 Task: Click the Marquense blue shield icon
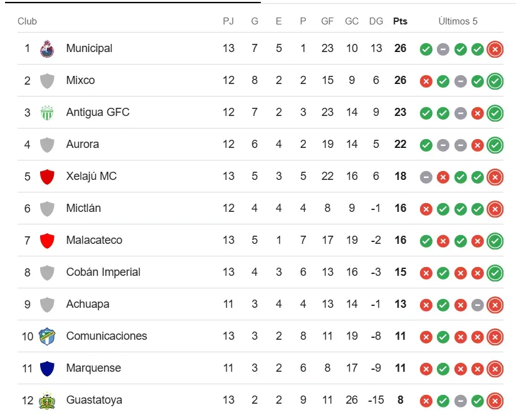click(47, 368)
